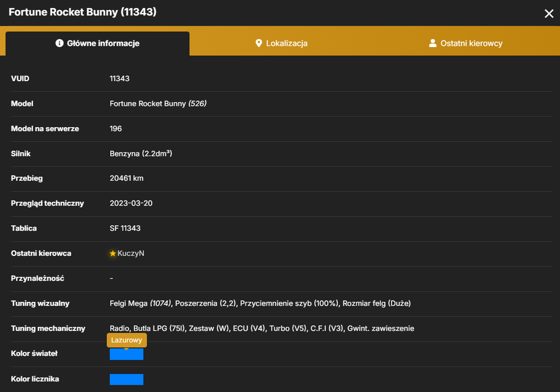Open the Główne informacje tab
Screen dimensions: 560x392
click(97, 44)
